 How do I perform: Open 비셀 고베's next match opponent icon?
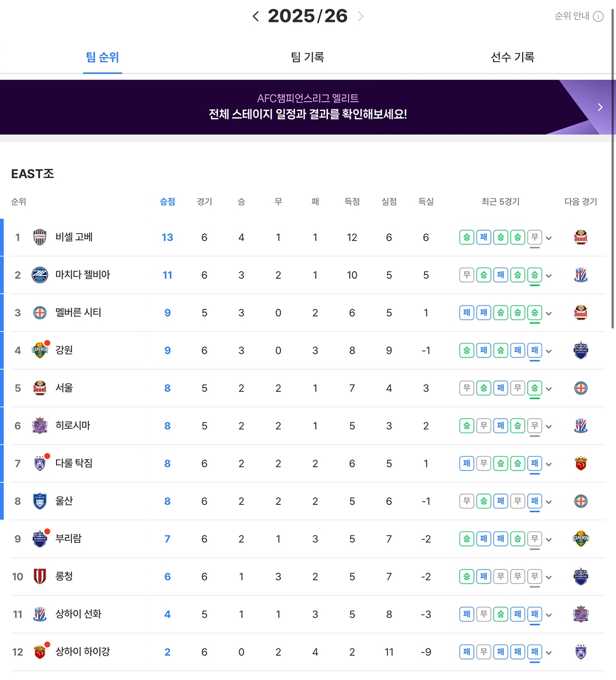click(581, 237)
